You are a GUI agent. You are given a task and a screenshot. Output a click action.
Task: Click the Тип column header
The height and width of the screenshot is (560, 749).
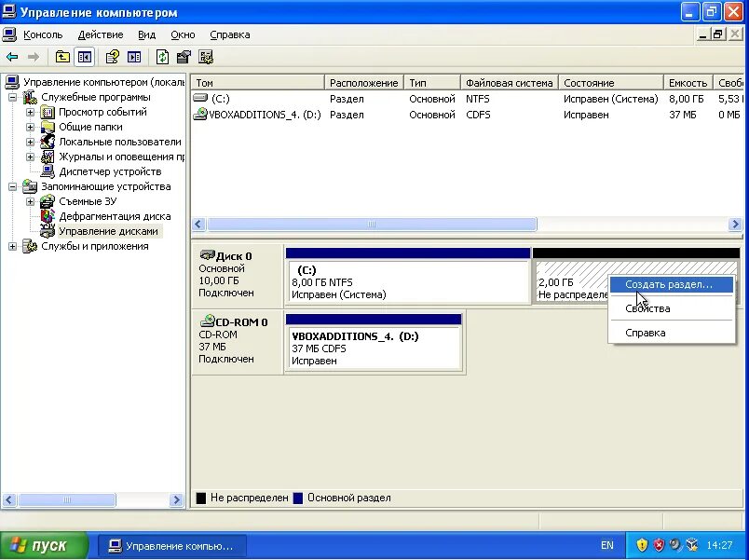pyautogui.click(x=432, y=83)
